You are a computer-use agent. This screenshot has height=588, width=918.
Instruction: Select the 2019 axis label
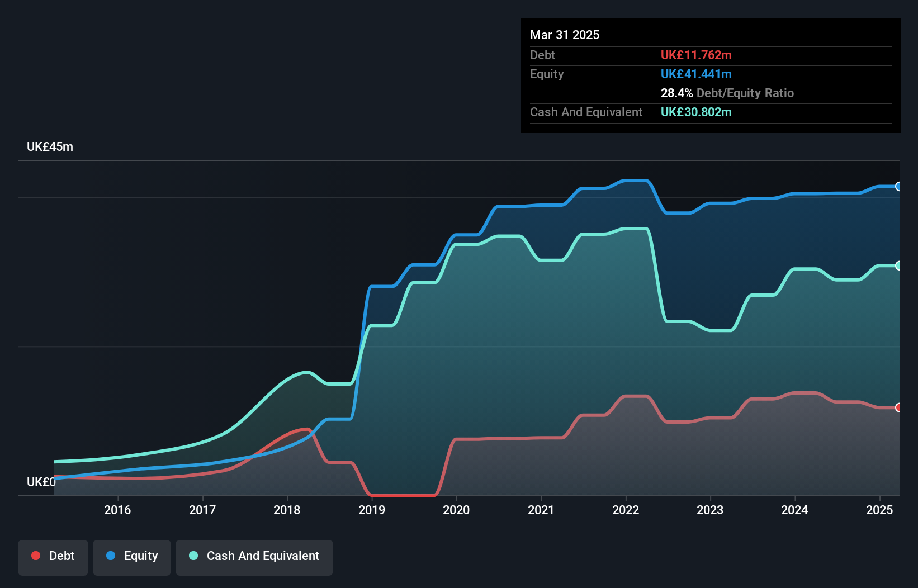tap(372, 510)
